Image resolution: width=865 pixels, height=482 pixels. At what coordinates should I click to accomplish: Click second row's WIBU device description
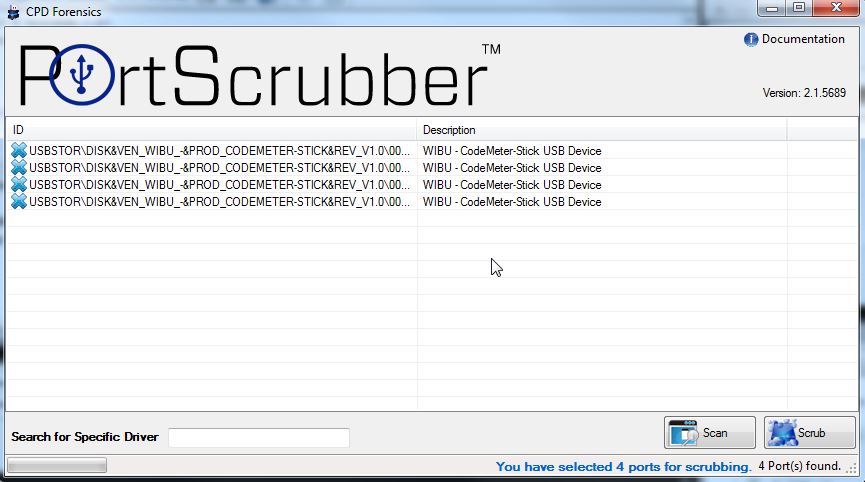[512, 168]
